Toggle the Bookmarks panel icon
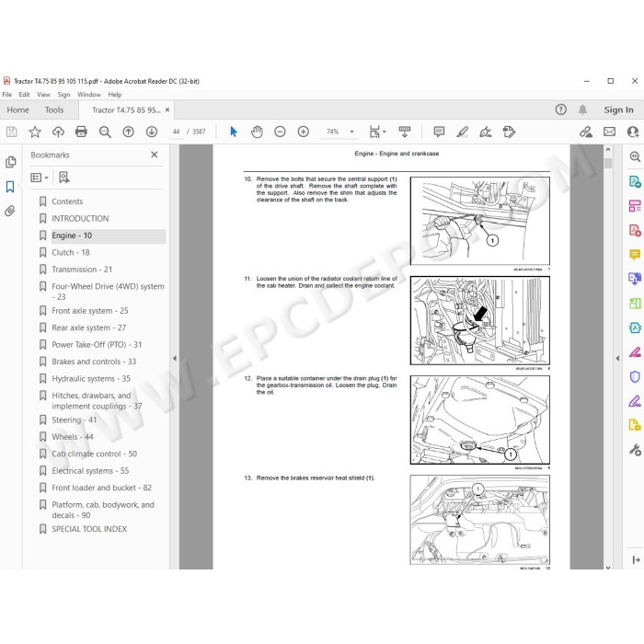Screen dimensions: 644x644 (10, 187)
